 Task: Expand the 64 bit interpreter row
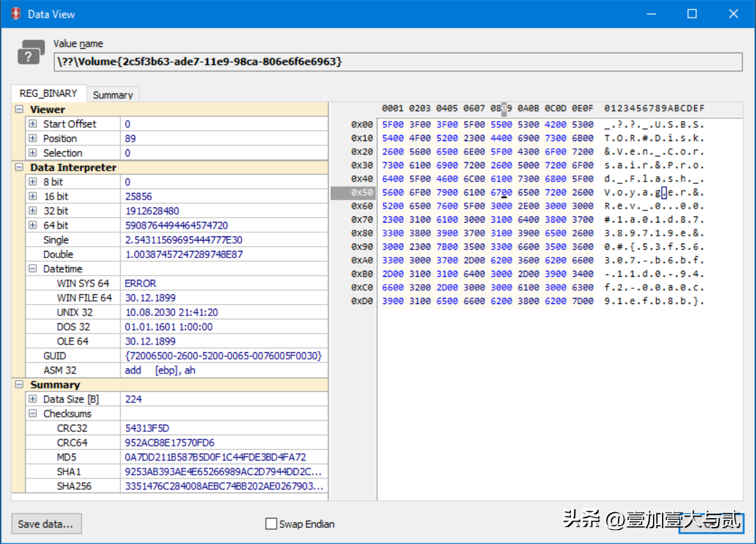(x=33, y=225)
